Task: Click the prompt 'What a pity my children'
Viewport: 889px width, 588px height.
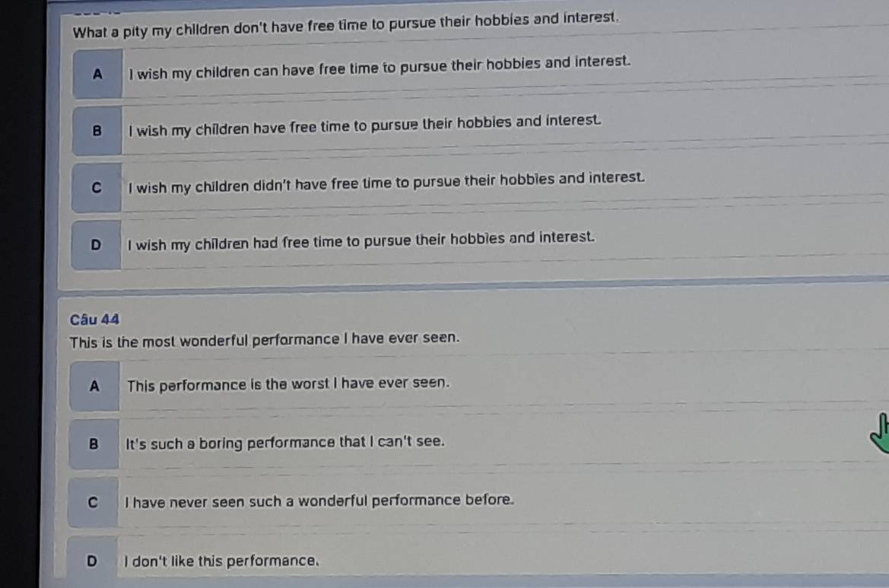Action: 346,25
